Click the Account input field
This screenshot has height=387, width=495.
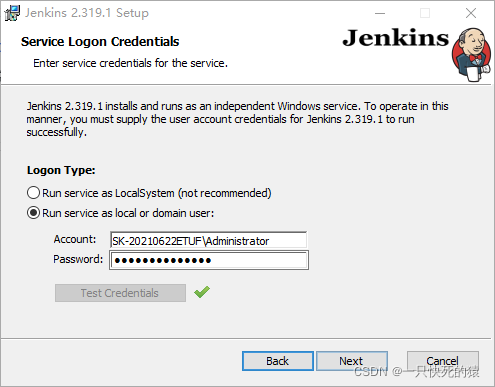coord(208,240)
